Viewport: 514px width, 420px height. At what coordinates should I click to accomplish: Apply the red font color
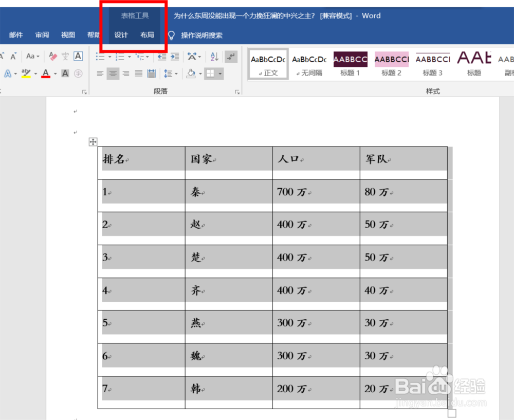click(45, 73)
